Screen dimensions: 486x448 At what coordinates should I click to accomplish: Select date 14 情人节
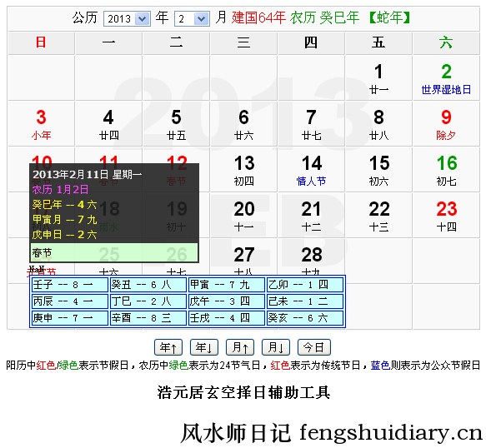tap(311, 170)
